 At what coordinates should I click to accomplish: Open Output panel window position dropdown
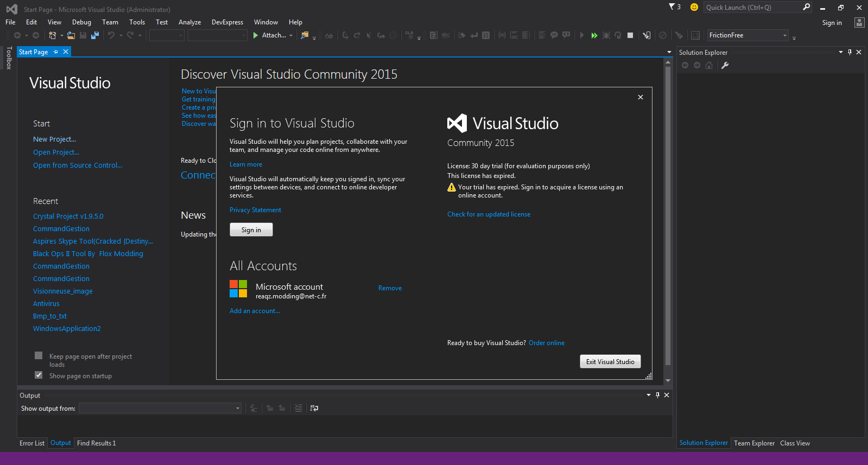[649, 395]
